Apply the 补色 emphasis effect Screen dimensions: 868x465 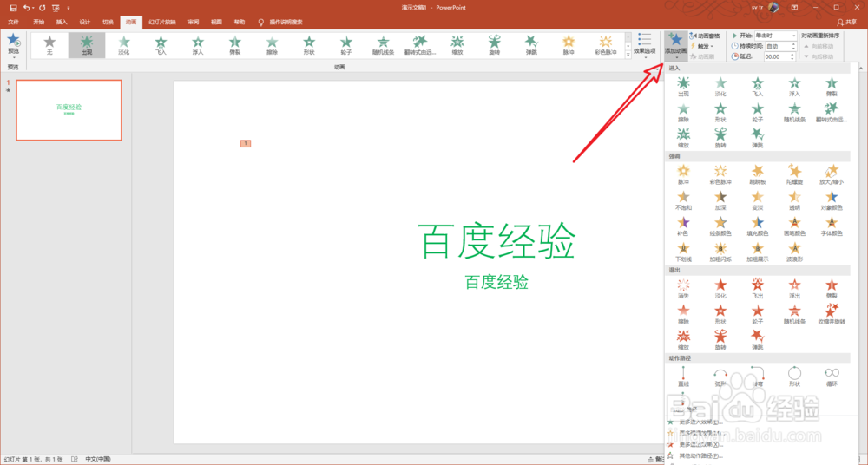[683, 226]
